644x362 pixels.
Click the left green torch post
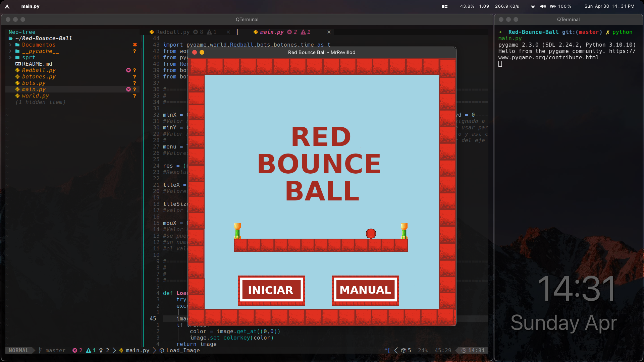(x=237, y=231)
